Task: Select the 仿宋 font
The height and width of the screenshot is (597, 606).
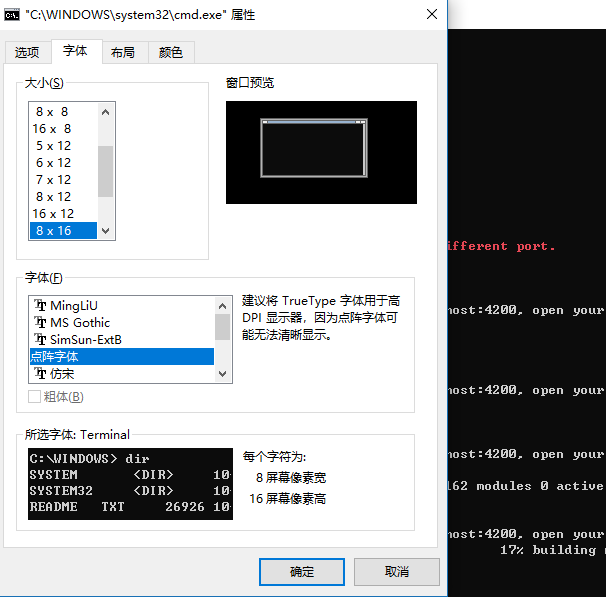Action: pyautogui.click(x=122, y=374)
